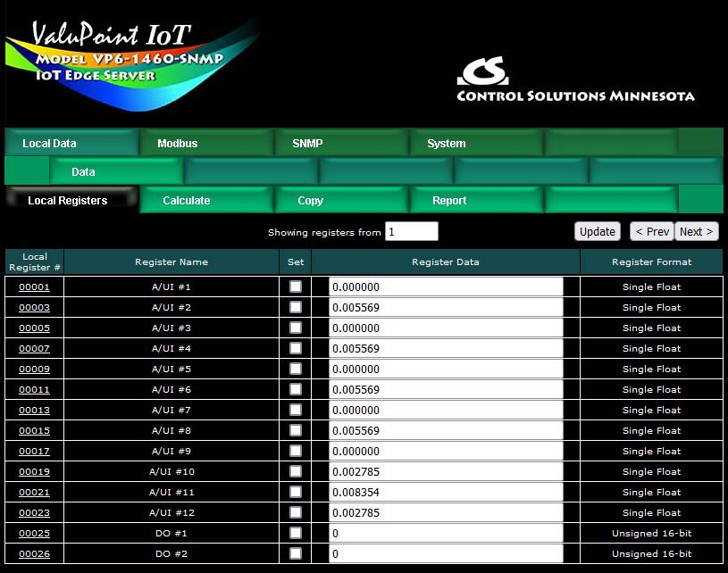This screenshot has width=728, height=573.
Task: Open local register 00019 link
Action: [x=34, y=472]
